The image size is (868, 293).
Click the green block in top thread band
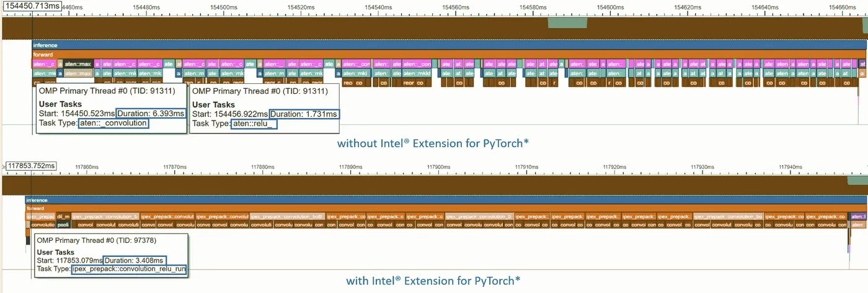point(567,23)
